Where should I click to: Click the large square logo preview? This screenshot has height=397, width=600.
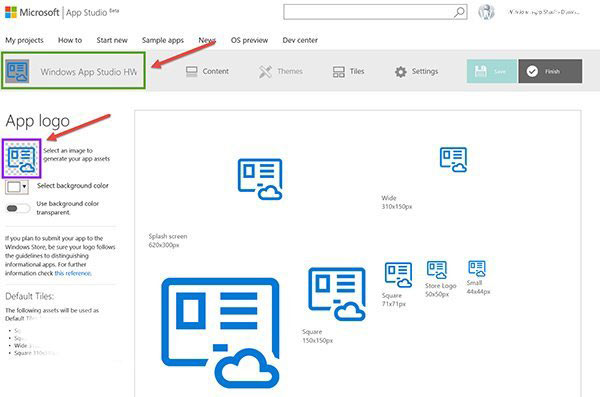pos(220,332)
